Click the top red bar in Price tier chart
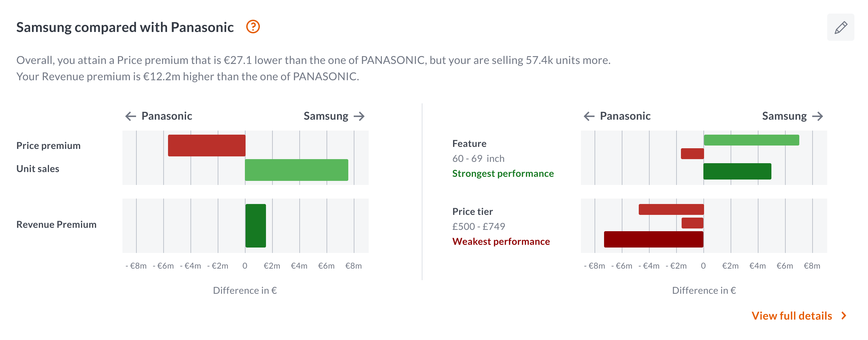This screenshot has width=868, height=340. 671,209
